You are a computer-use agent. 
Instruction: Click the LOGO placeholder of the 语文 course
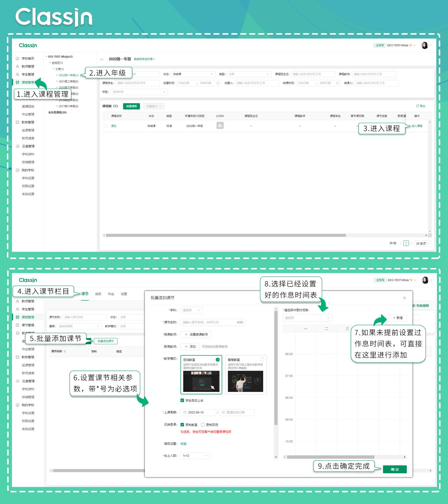point(220,125)
